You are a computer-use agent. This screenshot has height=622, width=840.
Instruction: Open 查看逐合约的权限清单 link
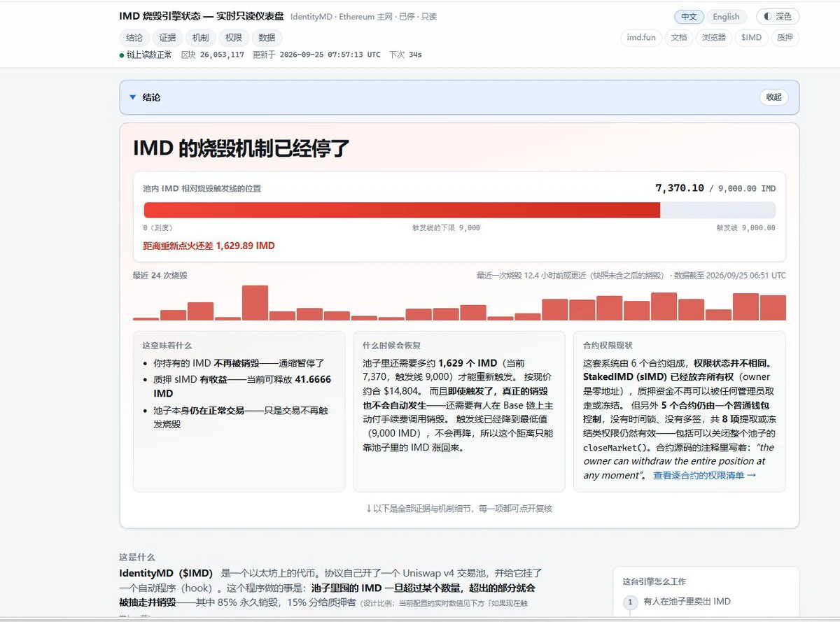tap(705, 475)
